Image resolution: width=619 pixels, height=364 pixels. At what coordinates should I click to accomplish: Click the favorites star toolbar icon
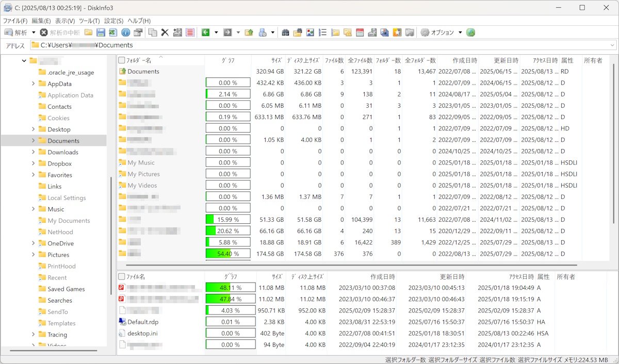(396, 32)
